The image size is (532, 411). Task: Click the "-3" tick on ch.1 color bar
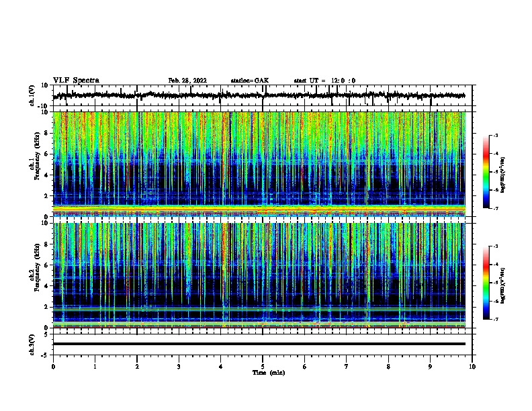496,136
